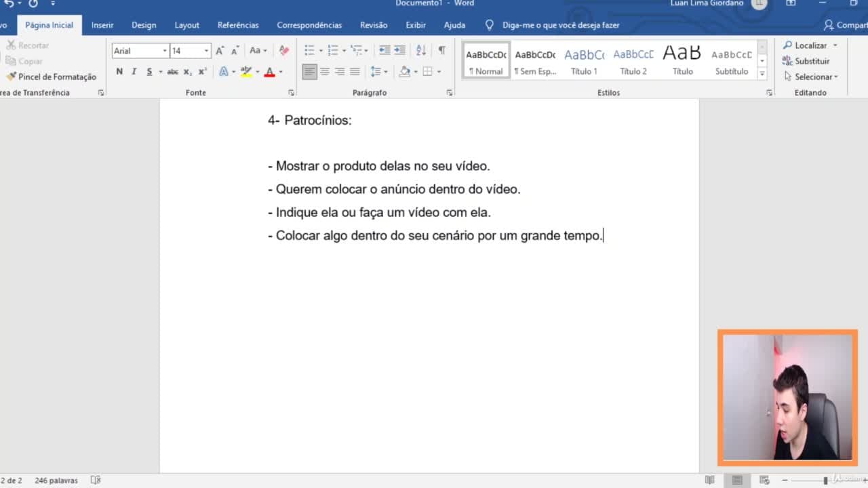The height and width of the screenshot is (488, 868).
Task: Click the Compartilhar share button
Action: pyautogui.click(x=845, y=25)
